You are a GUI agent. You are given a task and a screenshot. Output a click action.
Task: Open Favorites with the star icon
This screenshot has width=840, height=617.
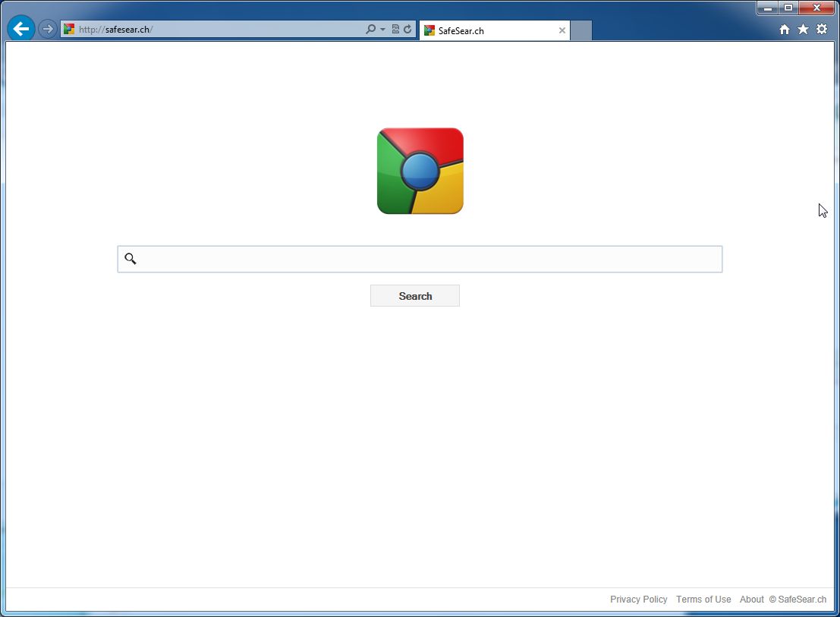coord(803,29)
